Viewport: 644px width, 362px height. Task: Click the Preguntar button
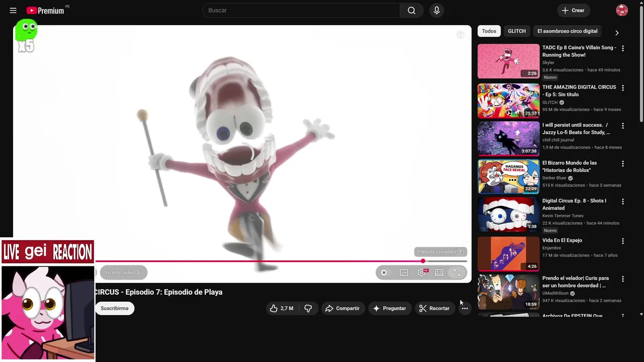[x=390, y=308]
